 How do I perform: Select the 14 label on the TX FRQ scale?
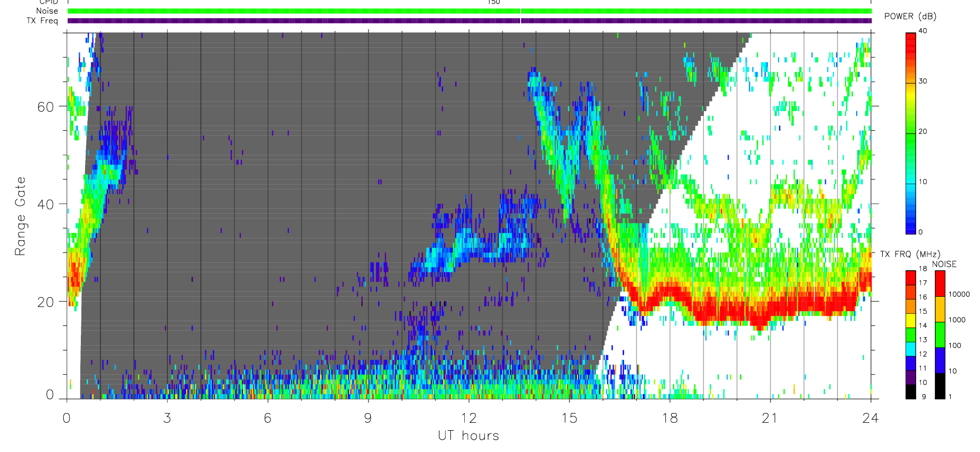[x=923, y=325]
